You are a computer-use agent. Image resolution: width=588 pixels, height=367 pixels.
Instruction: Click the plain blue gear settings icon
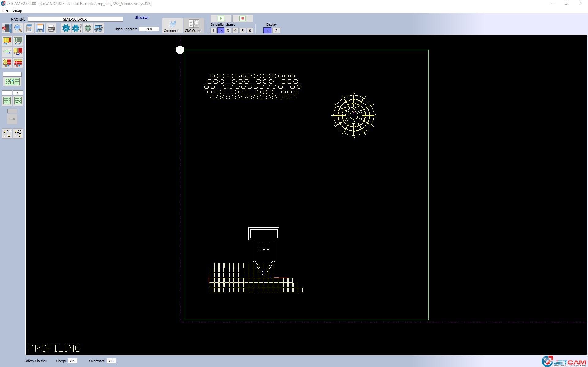point(66,28)
